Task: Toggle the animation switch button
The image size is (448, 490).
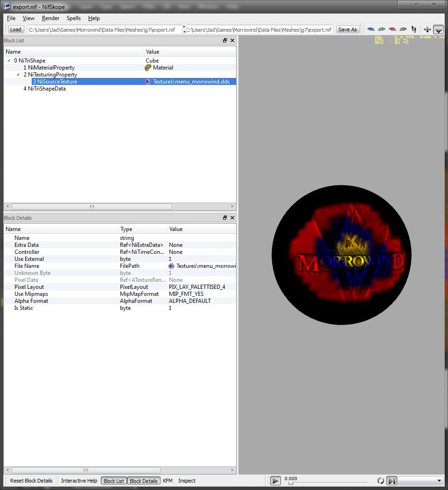Action: [392, 481]
